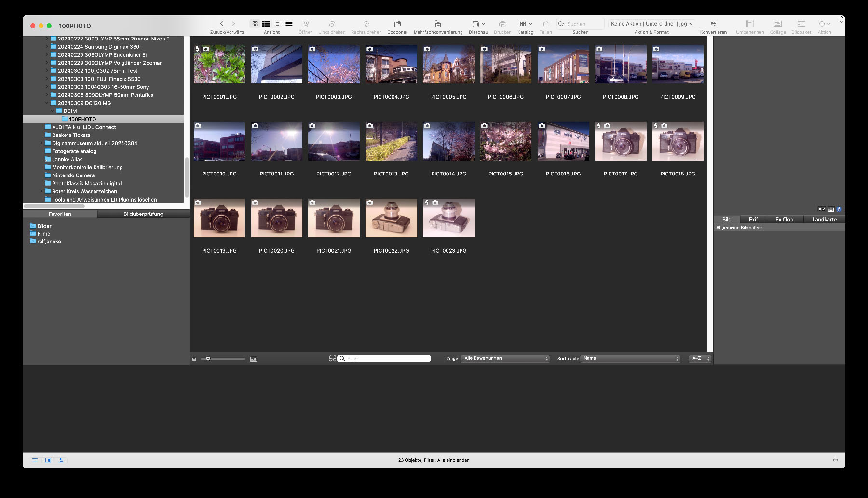Toggle the hierarchy button in status bar
The height and width of the screenshot is (498, 868).
click(61, 460)
